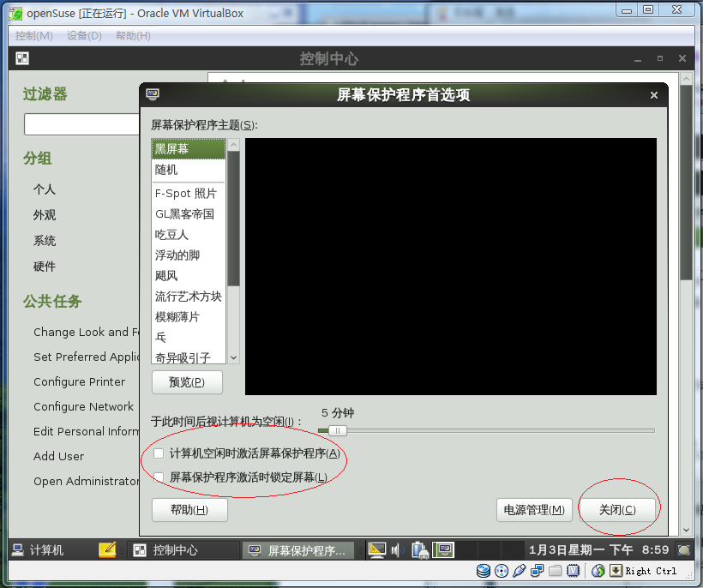This screenshot has height=588, width=703.
Task: Select the 系统 group in Control Center
Action: tap(45, 241)
